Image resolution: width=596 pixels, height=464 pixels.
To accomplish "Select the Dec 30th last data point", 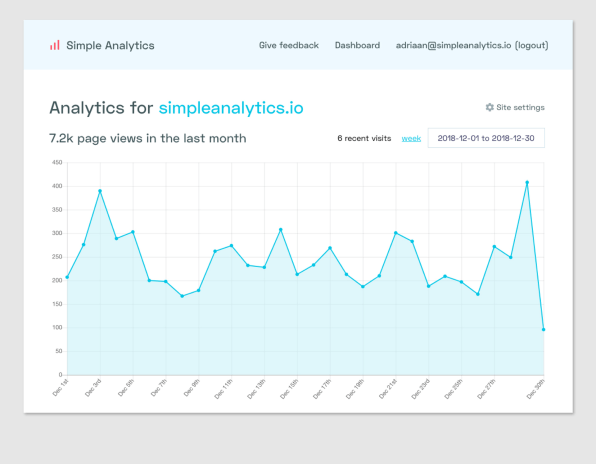I will point(544,329).
